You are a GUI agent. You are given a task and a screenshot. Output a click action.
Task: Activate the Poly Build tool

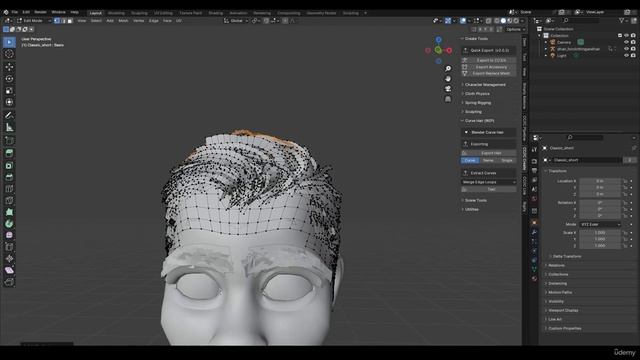coord(9,212)
